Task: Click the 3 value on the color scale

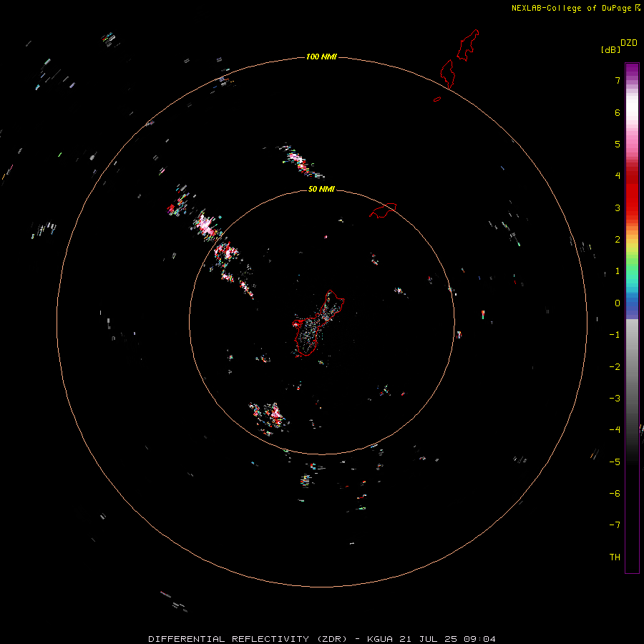Action: coord(618,208)
